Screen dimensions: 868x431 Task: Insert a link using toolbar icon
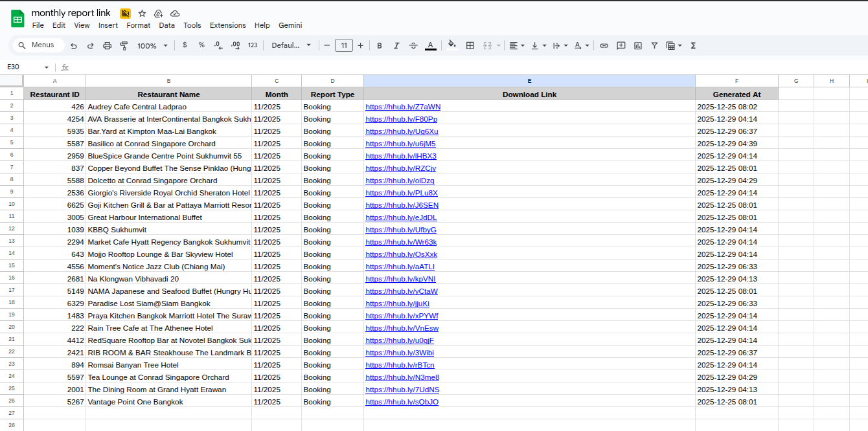tap(604, 45)
